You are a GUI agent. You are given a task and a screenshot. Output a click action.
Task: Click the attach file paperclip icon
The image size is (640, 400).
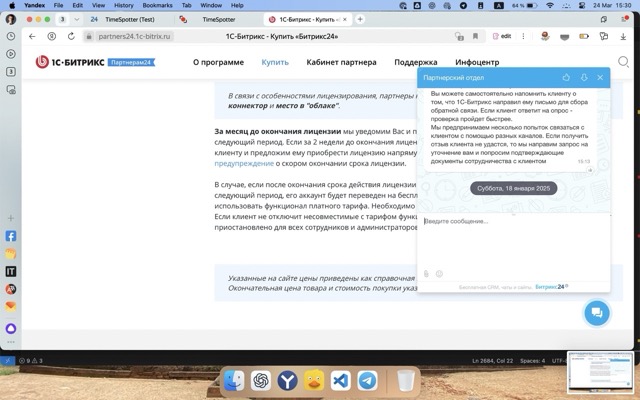click(426, 273)
